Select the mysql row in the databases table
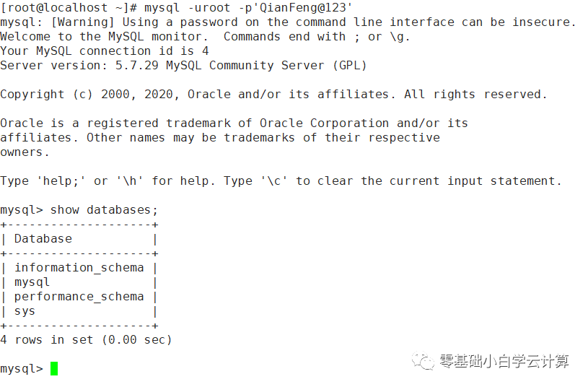The image size is (588, 387). click(x=32, y=282)
